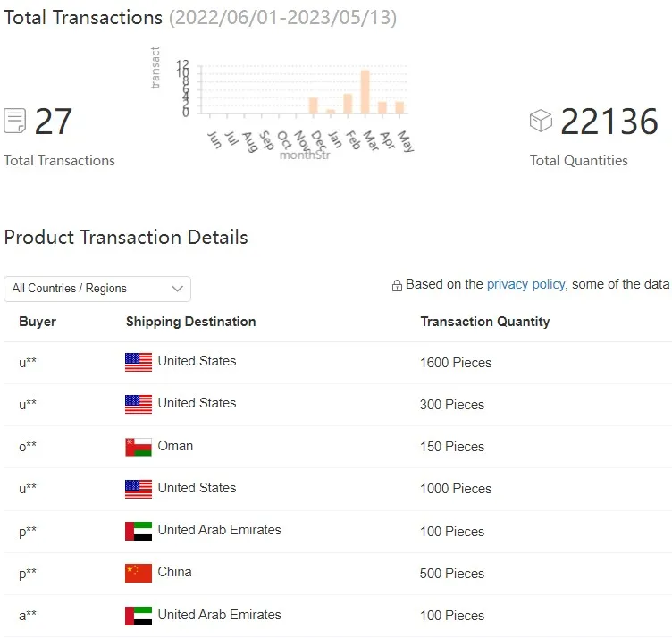Click the March bar in transactions chart
672x638 pixels.
tap(365, 92)
